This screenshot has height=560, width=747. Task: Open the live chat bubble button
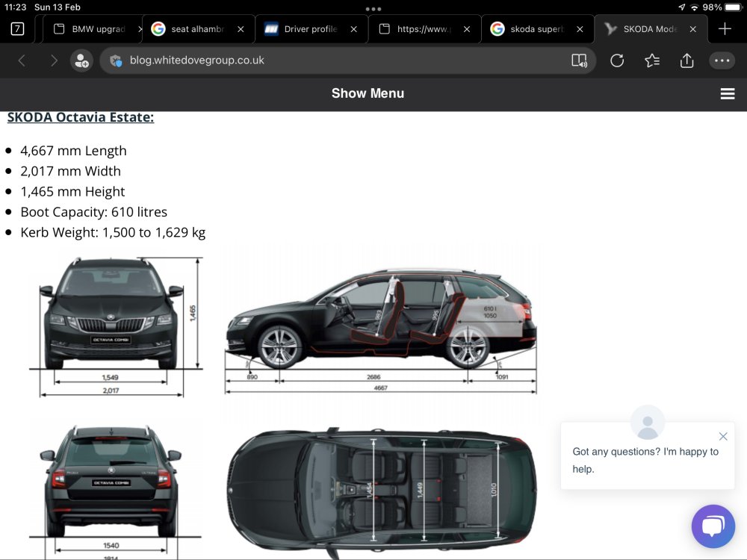[x=713, y=526]
